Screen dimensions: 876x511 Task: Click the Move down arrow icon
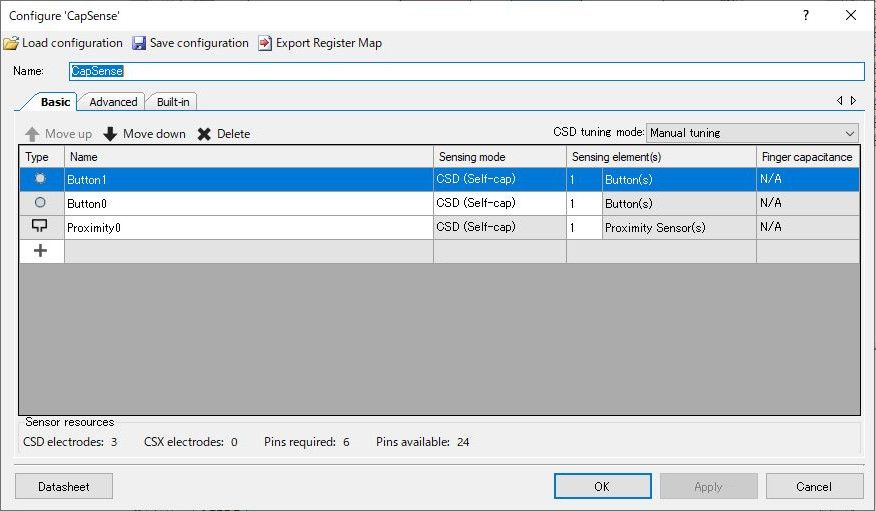(110, 134)
